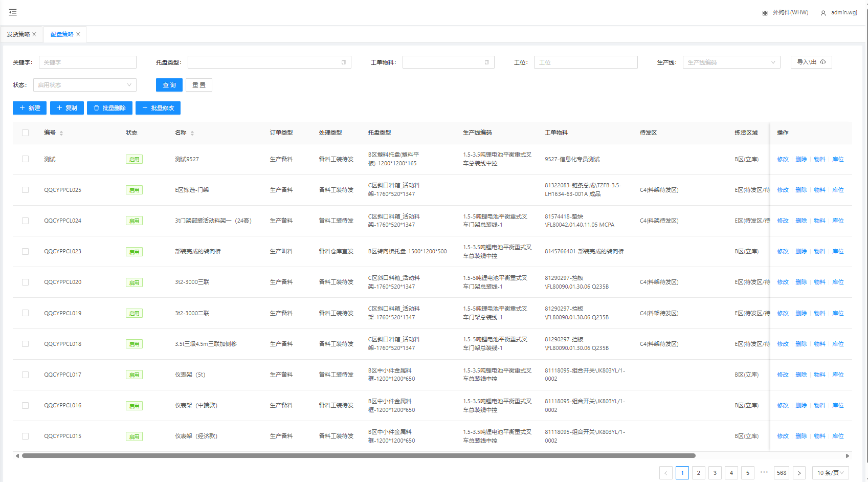This screenshot has height=482, width=868.
Task: Click 删除 in the QQCYPPCL019 row
Action: click(x=801, y=313)
